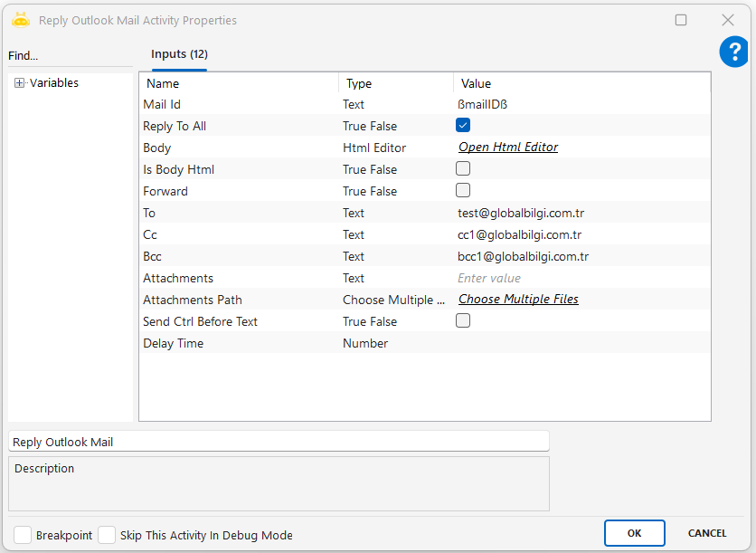Click the blue help question mark icon
The width and height of the screenshot is (756, 553).
733,52
